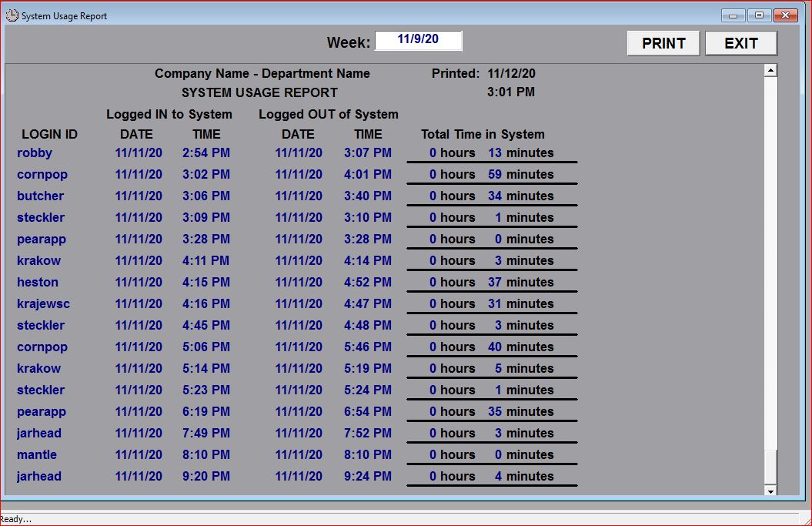Click the 9:24 PM logout time
The image size is (812, 526).
click(367, 477)
